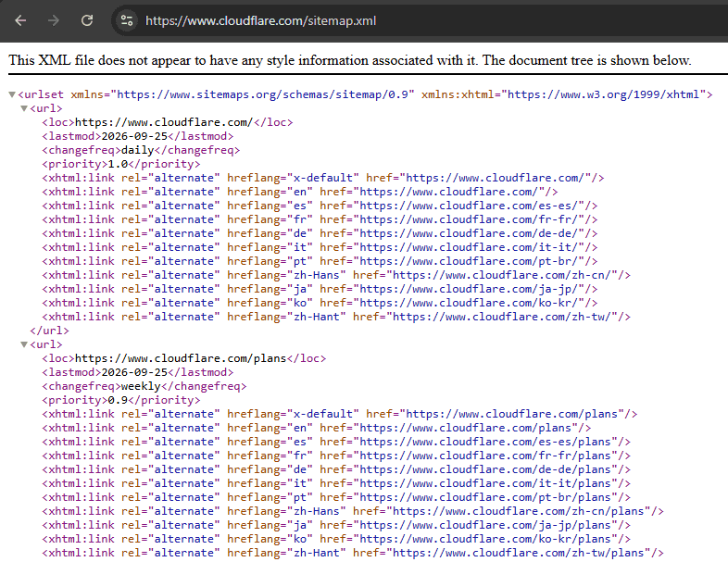The width and height of the screenshot is (728, 562).
Task: Click href value https://www.cloudflare.com/zh-cn/
Action: pyautogui.click(x=502, y=276)
